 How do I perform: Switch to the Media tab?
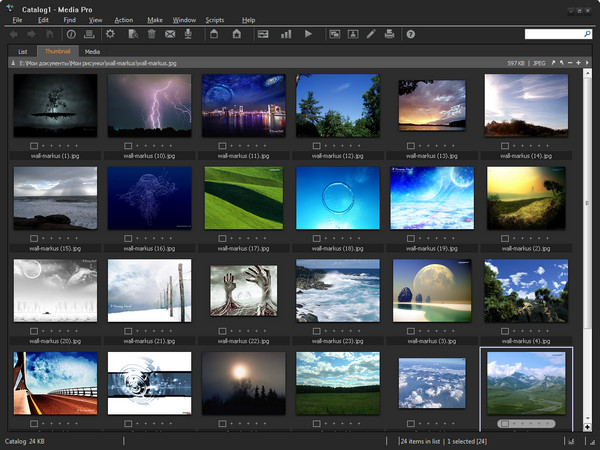click(92, 50)
